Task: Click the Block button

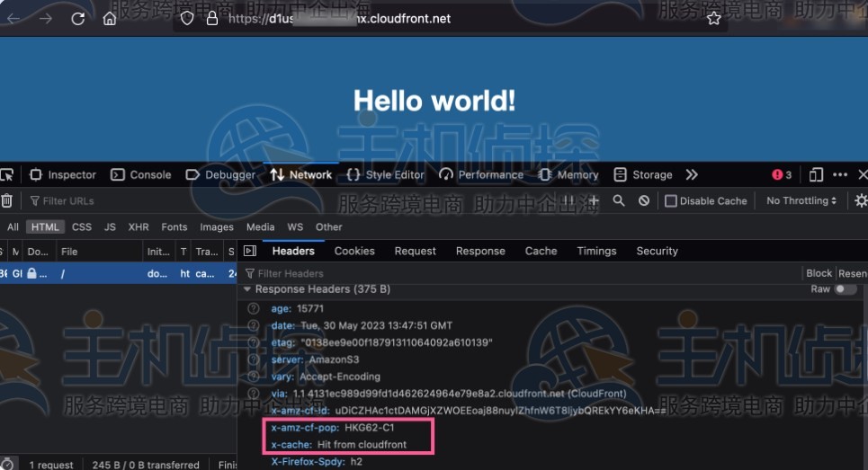Action: [819, 273]
